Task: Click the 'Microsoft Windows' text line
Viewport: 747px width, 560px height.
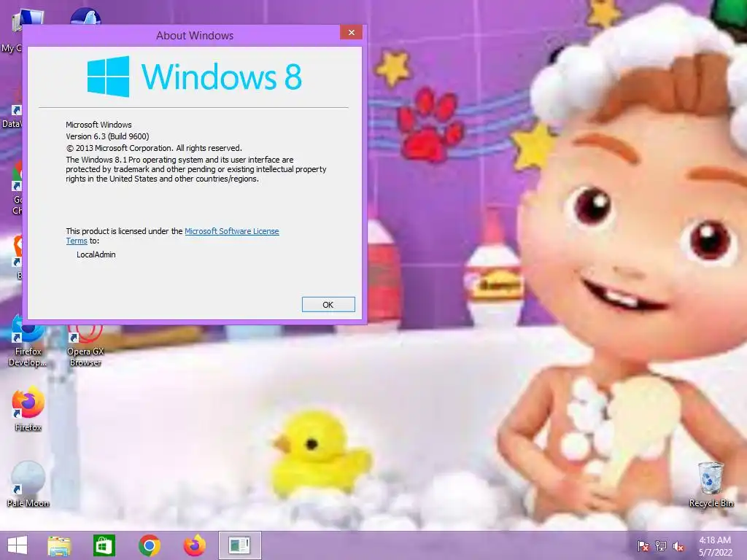Action: coord(98,125)
